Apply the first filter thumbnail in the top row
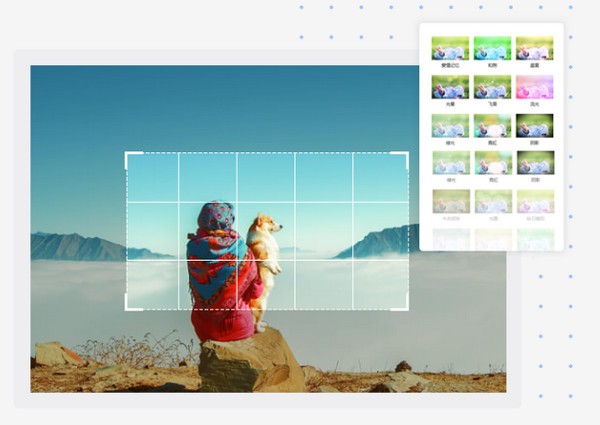This screenshot has width=600, height=425. tap(450, 48)
